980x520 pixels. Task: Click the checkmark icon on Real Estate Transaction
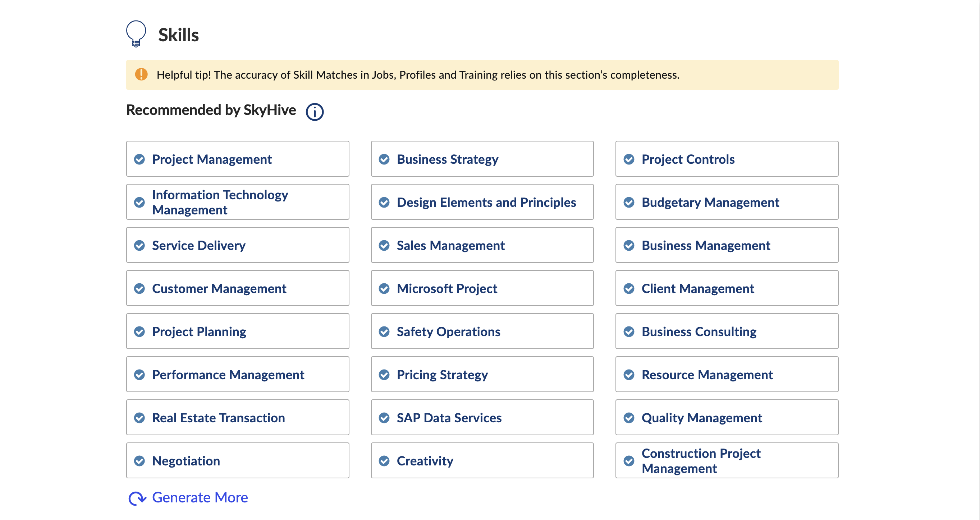pos(139,418)
